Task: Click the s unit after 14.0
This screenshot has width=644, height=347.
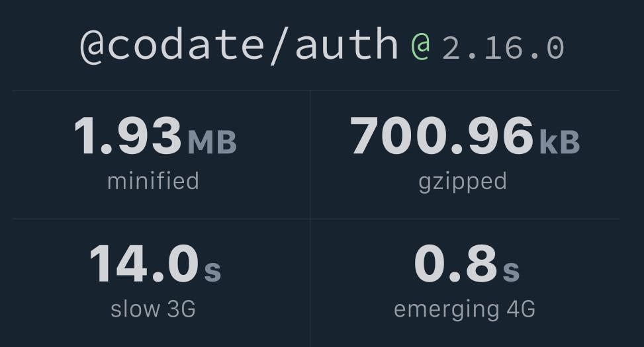Action: (212, 271)
